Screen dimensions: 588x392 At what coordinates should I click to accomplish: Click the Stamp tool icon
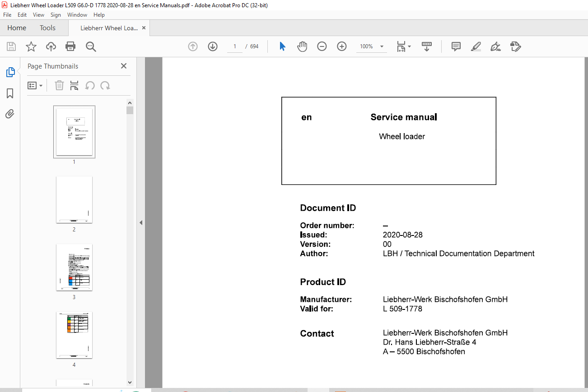pyautogui.click(x=515, y=46)
